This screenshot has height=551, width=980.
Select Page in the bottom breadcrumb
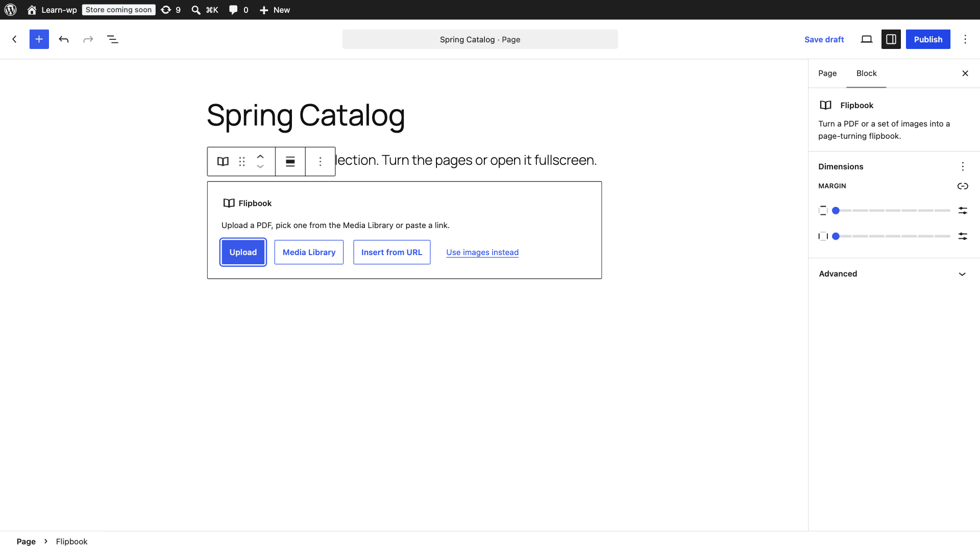point(26,541)
